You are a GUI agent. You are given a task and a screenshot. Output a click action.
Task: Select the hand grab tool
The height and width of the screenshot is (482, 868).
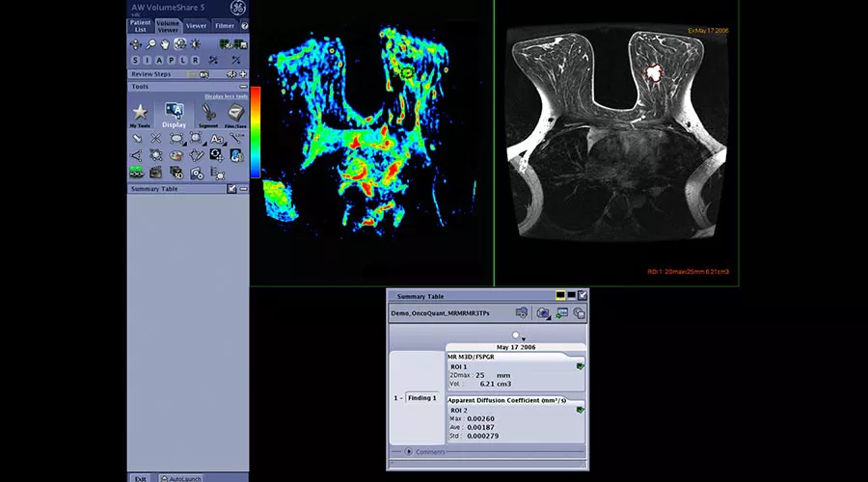165,43
